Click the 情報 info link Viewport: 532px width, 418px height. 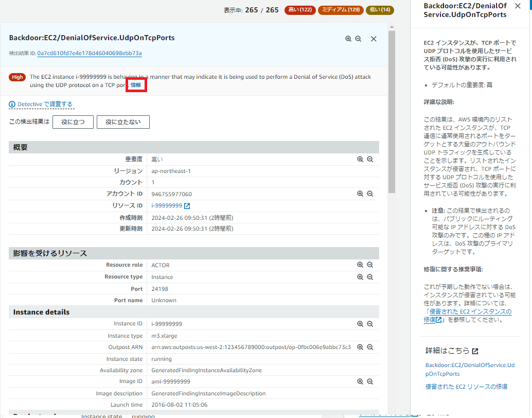pos(136,85)
